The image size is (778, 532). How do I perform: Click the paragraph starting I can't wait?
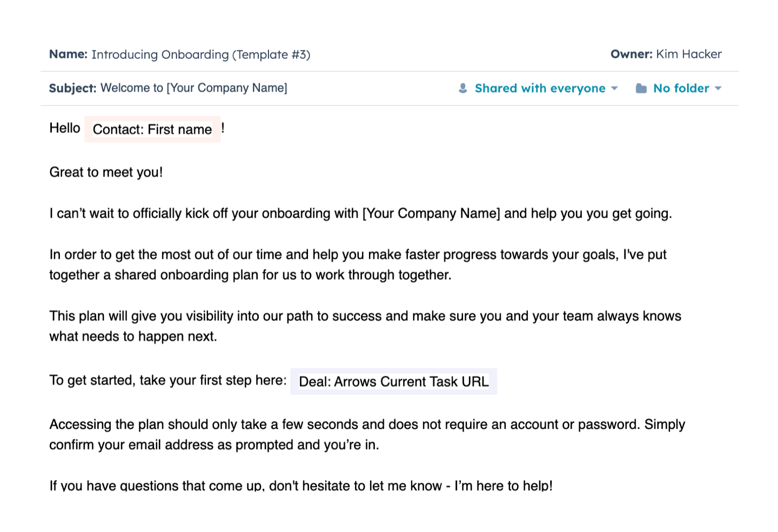pyautogui.click(x=360, y=213)
